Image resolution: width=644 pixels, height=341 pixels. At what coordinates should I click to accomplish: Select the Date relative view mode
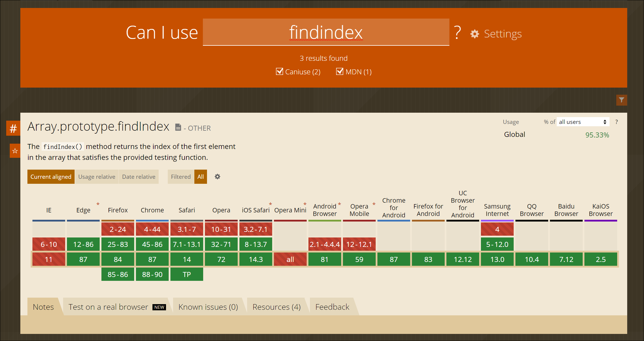(x=139, y=177)
